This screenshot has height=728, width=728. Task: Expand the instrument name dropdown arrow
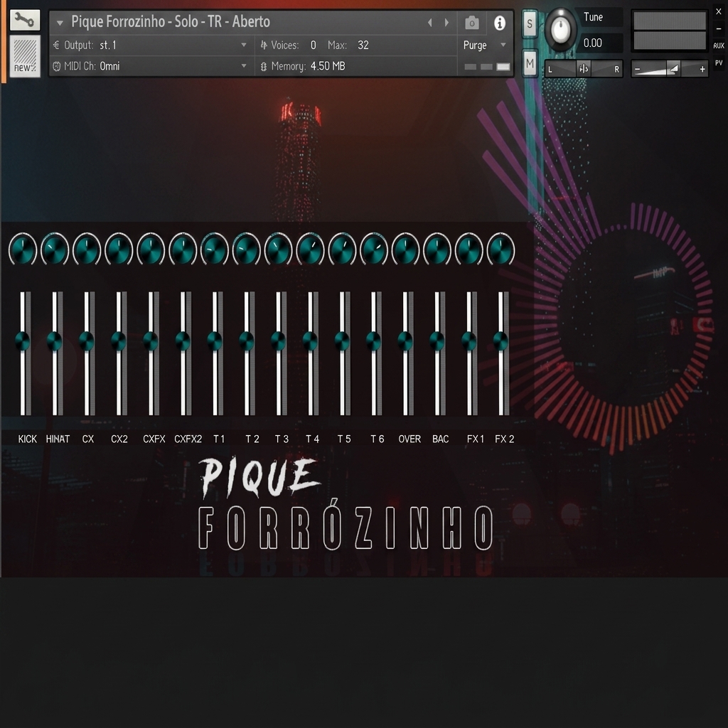[x=60, y=23]
